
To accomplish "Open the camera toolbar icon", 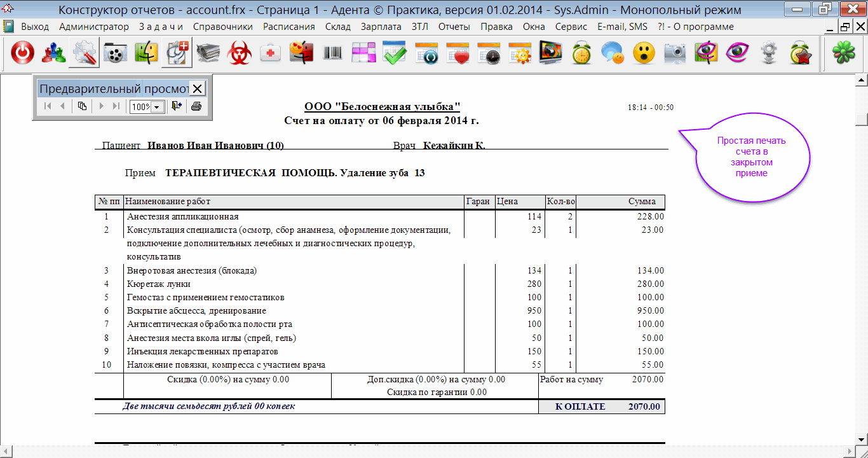I will tap(675, 54).
